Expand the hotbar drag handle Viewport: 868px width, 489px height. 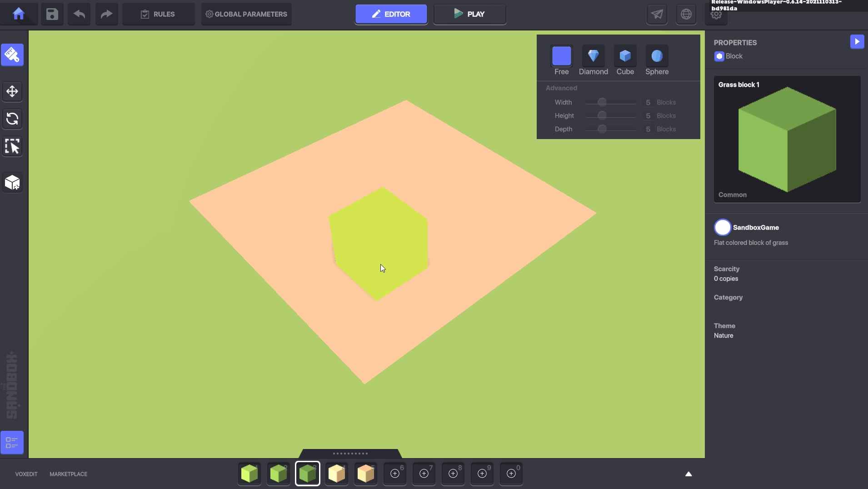pos(350,454)
